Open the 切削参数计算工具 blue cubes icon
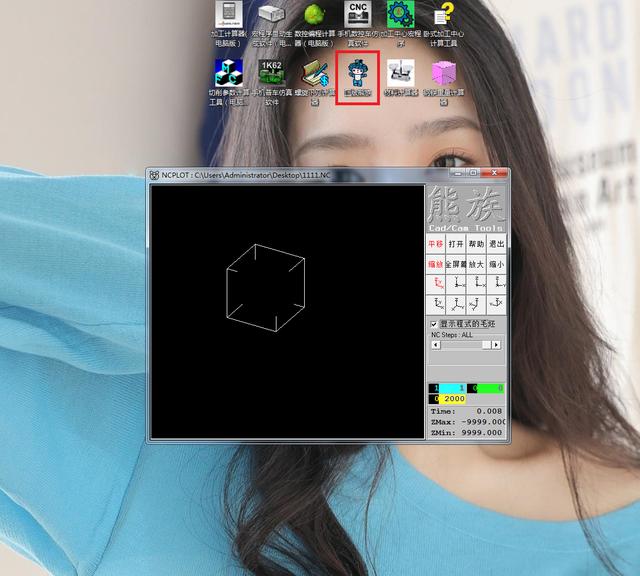 [x=229, y=80]
